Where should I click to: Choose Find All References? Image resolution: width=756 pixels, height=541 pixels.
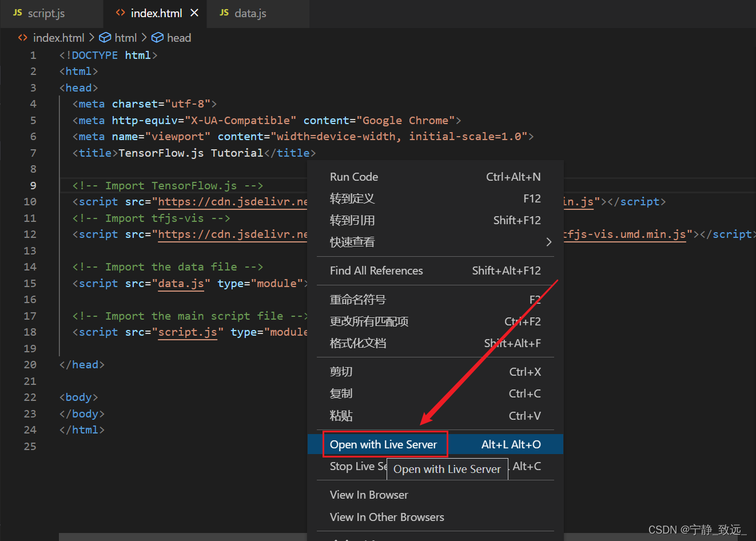click(435, 270)
